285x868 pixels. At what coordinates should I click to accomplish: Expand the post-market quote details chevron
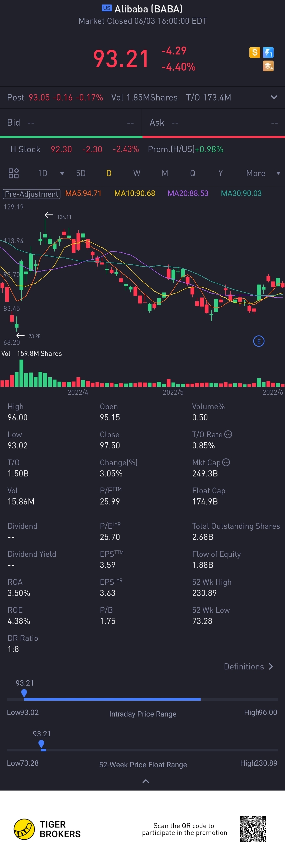(274, 97)
